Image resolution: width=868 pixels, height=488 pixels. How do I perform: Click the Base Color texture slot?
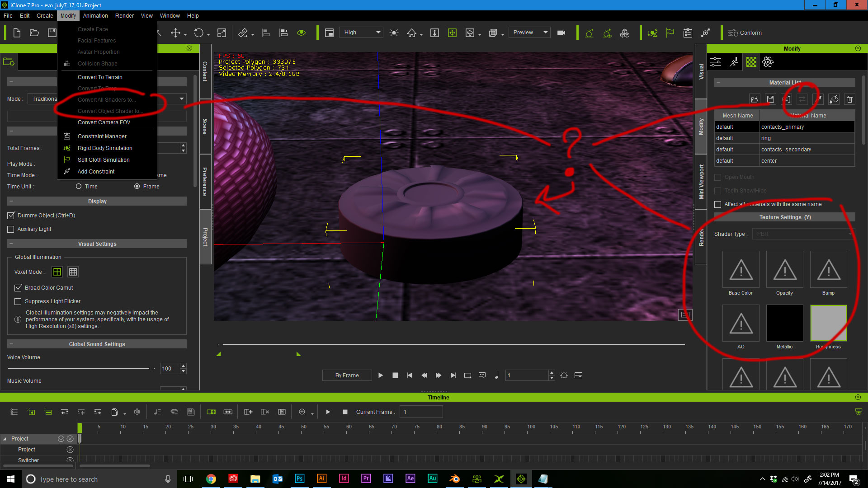[741, 269]
